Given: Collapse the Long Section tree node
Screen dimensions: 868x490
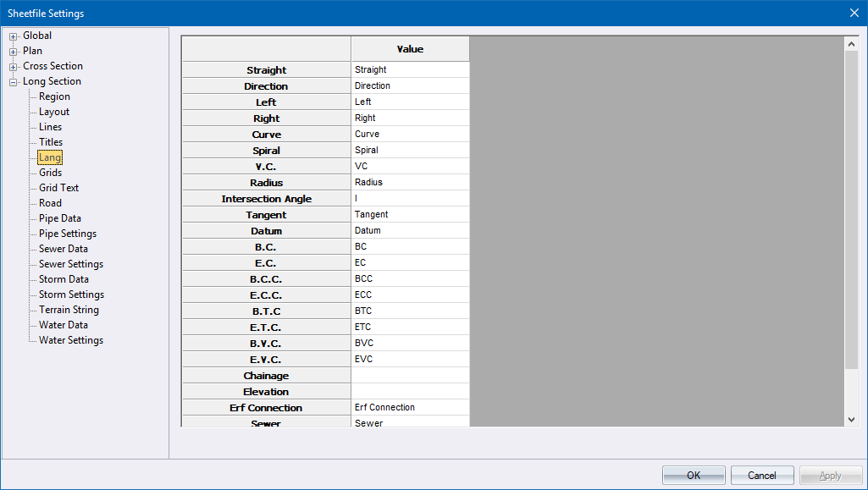Looking at the screenshot, I should click(x=14, y=82).
